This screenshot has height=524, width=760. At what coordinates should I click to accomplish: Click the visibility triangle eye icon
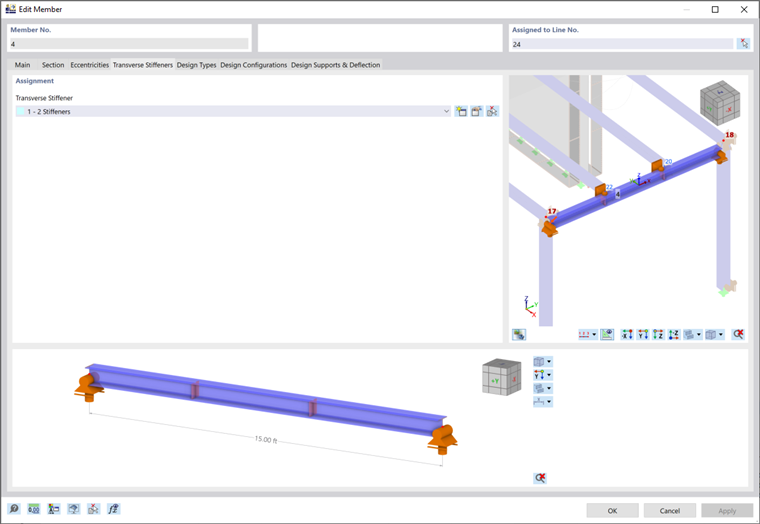pos(607,334)
